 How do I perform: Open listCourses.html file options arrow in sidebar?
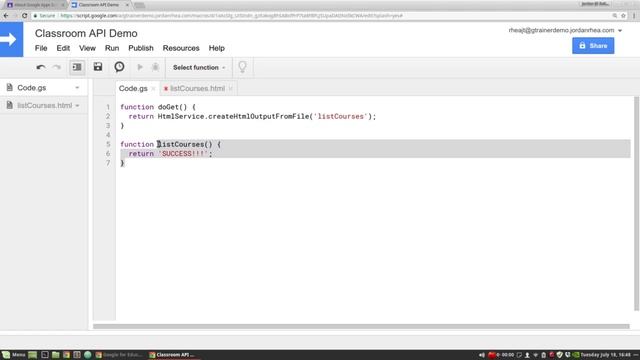tap(77, 106)
